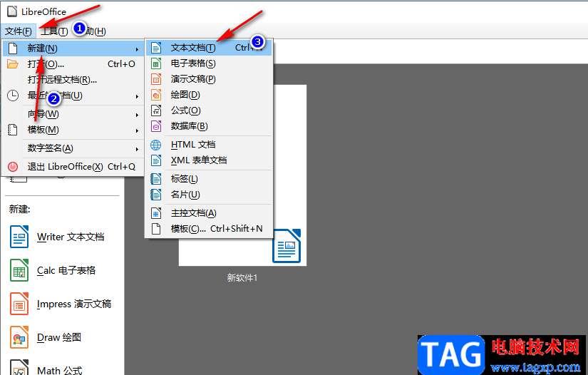
Task: Quit via 退出 LibreOffice(X)
Action: 73,167
